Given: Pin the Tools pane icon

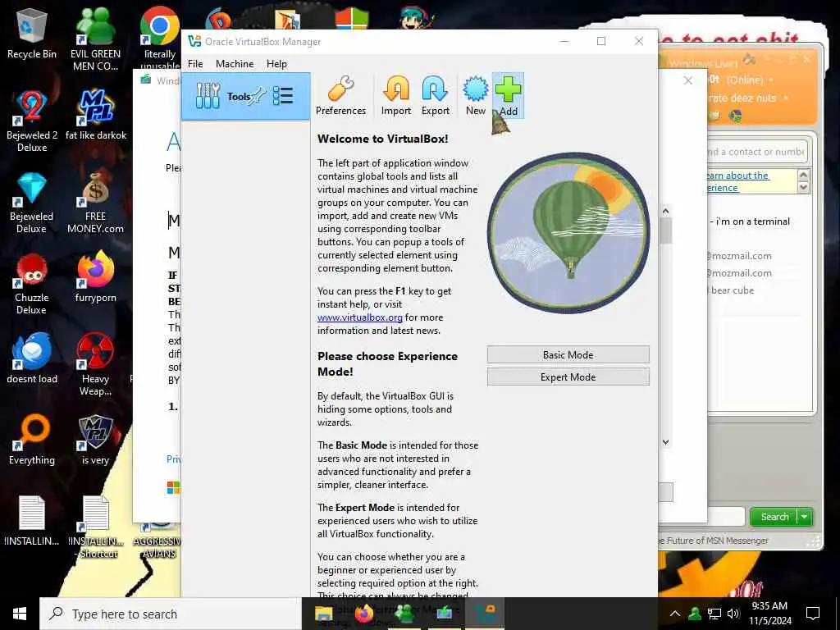Looking at the screenshot, I should click(x=258, y=96).
